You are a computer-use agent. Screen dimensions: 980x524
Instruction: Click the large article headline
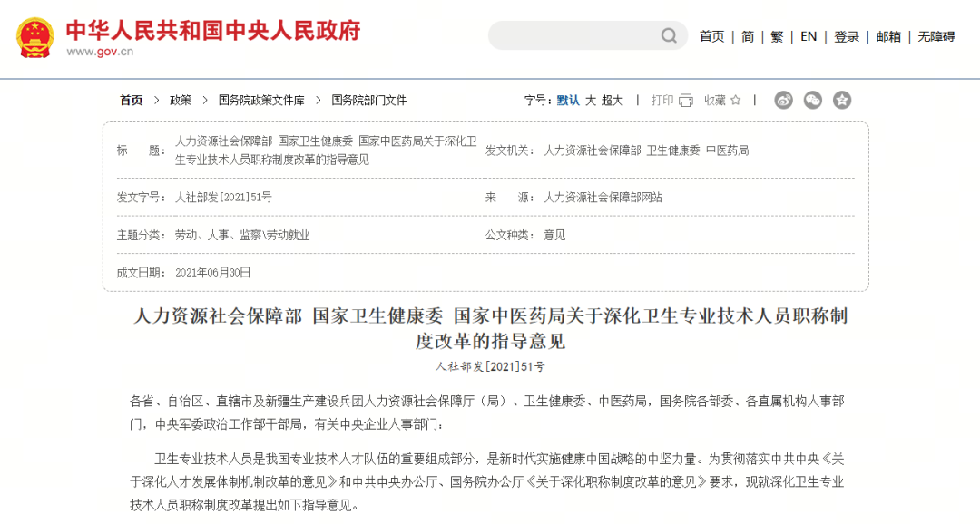pyautogui.click(x=490, y=328)
